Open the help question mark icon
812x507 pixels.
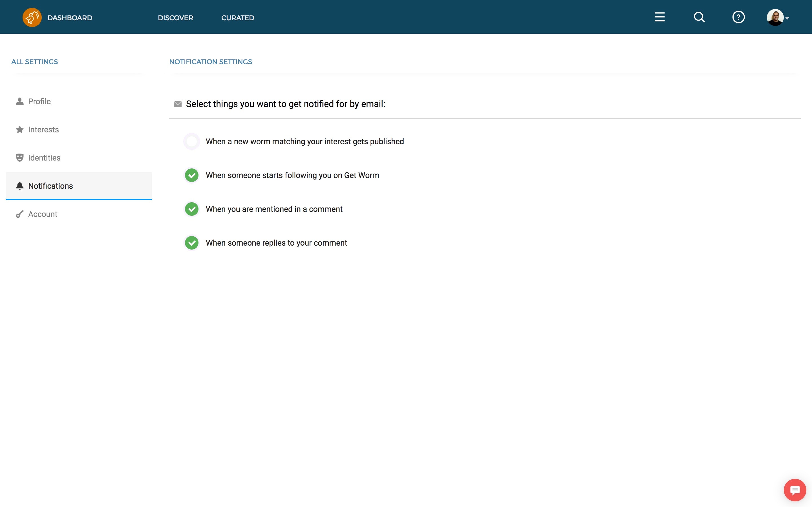tap(738, 17)
